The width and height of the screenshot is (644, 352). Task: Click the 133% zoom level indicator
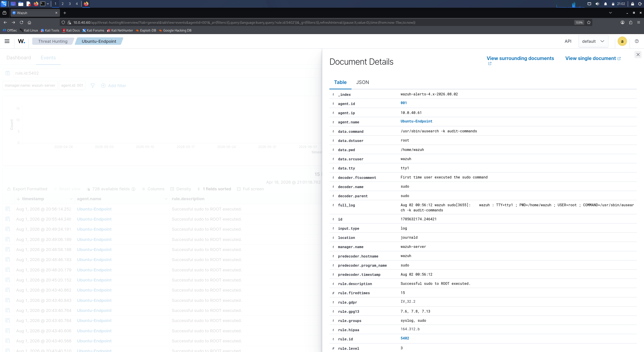coord(579,23)
